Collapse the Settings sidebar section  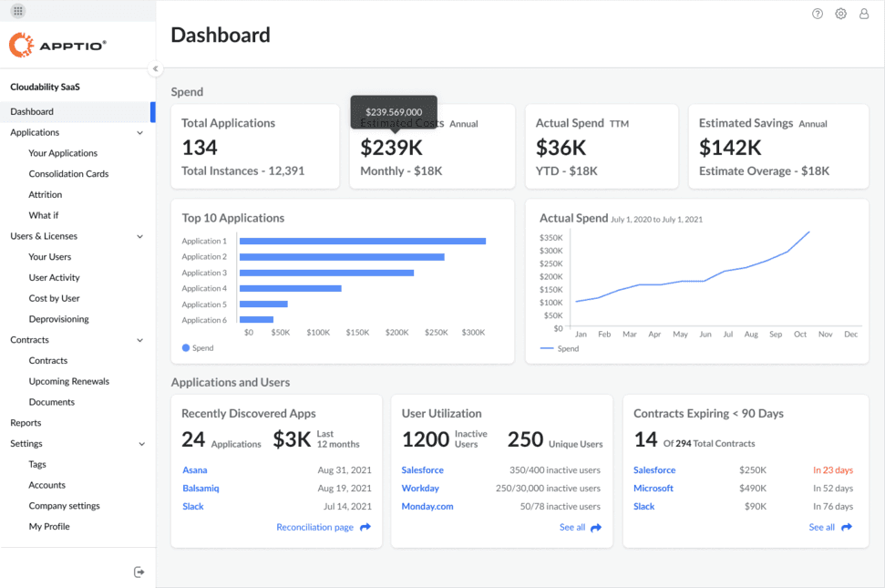pyautogui.click(x=141, y=444)
